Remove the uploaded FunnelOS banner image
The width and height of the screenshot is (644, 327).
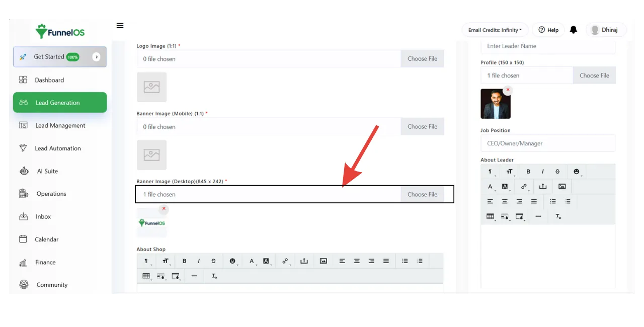coord(164,208)
